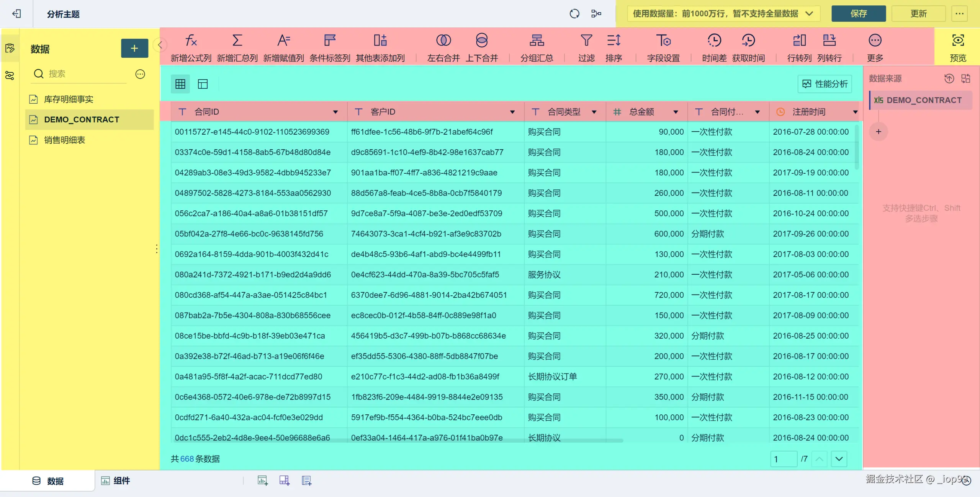Viewport: 980px width, 497px height.
Task: Select the 行转列 pivot icon
Action: coord(799,41)
